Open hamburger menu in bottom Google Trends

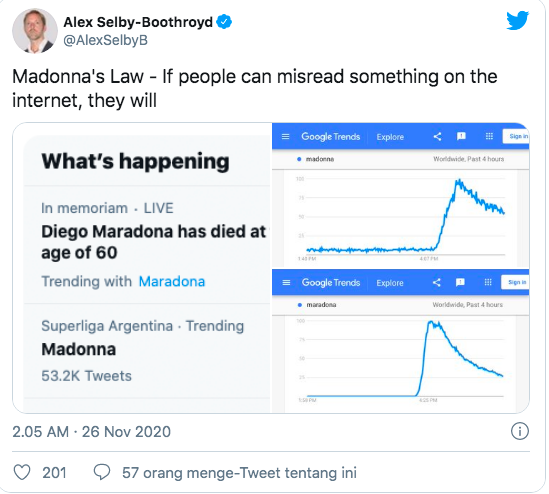pos(286,283)
